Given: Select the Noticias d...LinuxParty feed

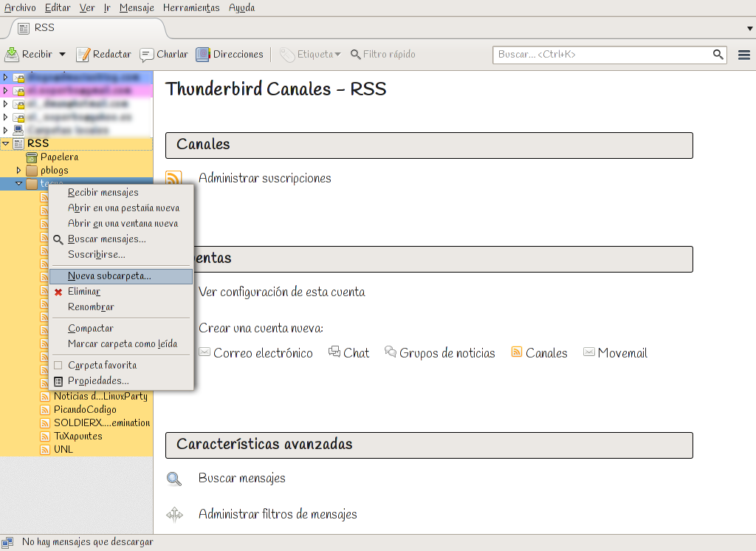Looking at the screenshot, I should coord(94,397).
